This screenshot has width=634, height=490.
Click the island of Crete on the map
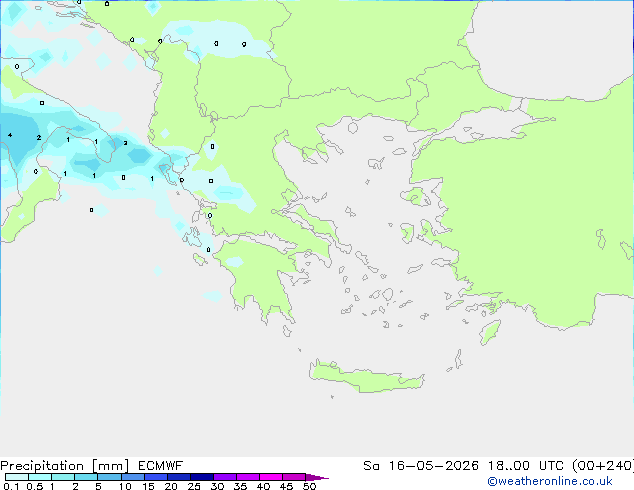pyautogui.click(x=366, y=377)
